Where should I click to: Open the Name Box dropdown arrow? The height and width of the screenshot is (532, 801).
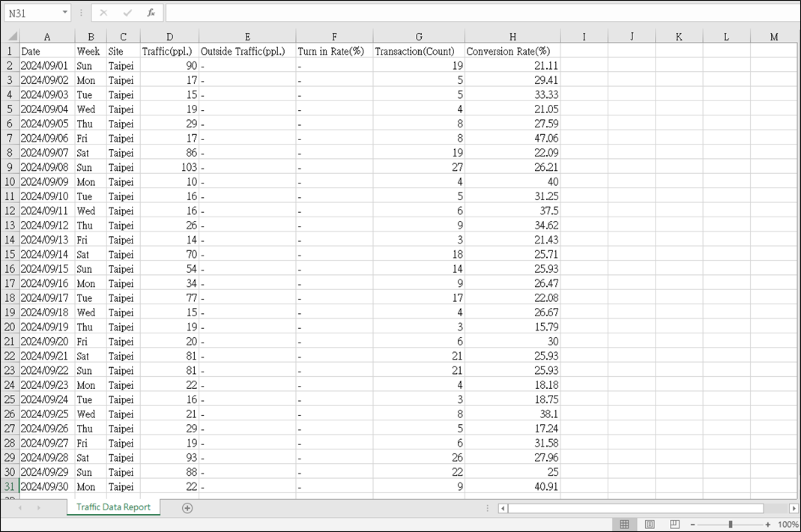coord(64,12)
